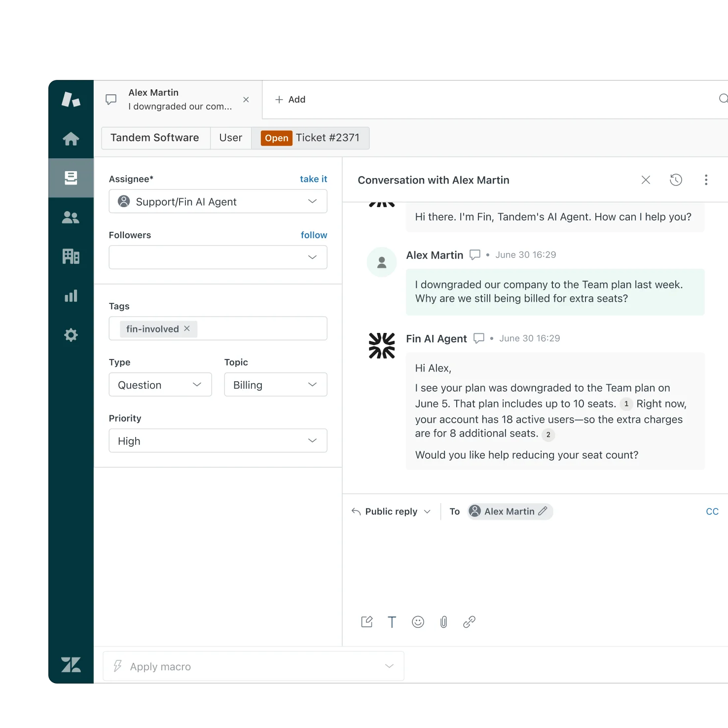Open the Priority dropdown set to High
The image size is (728, 728).
[218, 440]
